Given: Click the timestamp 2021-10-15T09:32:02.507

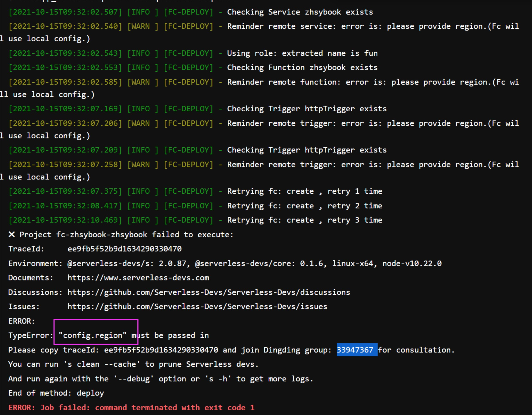Looking at the screenshot, I should click(x=65, y=12).
